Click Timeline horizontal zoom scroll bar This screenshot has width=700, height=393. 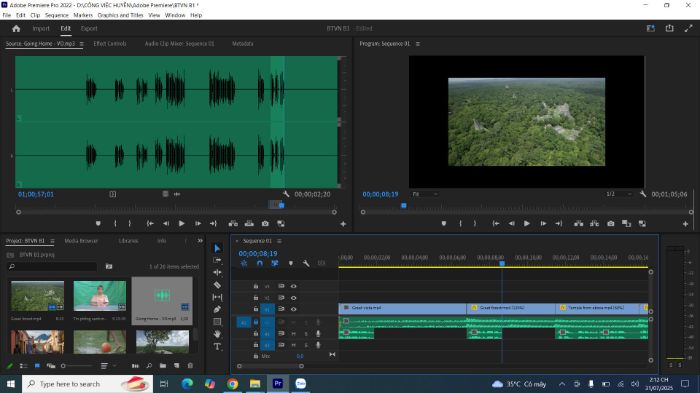pos(270,366)
